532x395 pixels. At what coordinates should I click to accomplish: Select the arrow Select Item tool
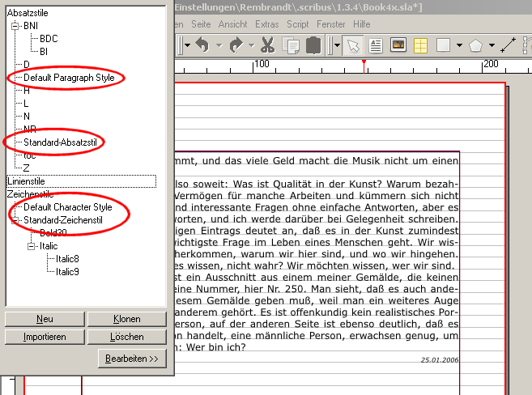[354, 45]
